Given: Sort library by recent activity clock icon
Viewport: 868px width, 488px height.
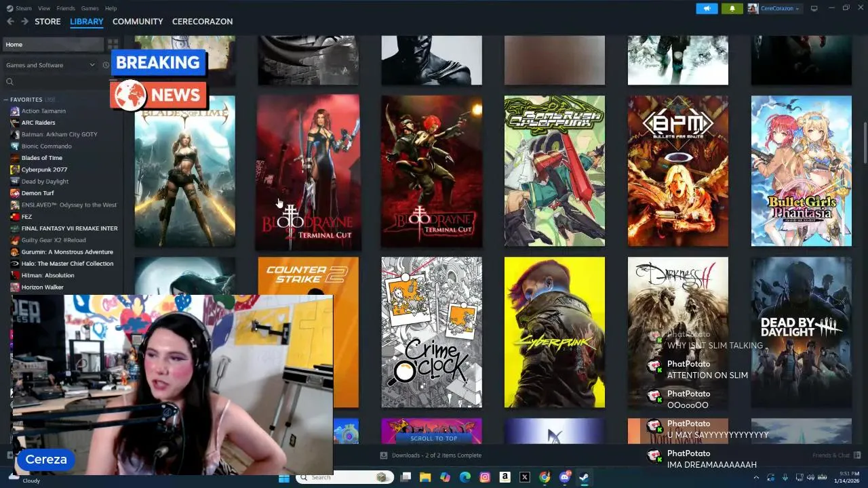Looking at the screenshot, I should [x=106, y=65].
